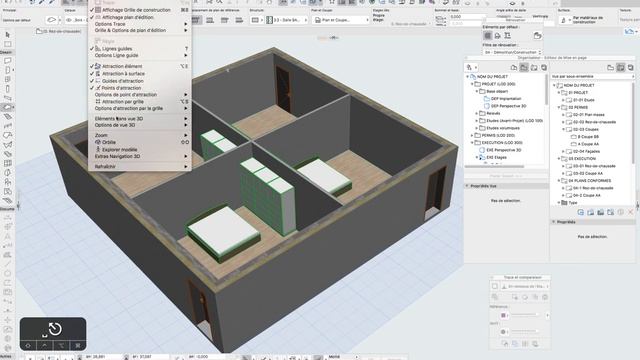Viewport: 640px width, 360px height.
Task: Toggle Lignes guides option
Action: pyautogui.click(x=117, y=49)
